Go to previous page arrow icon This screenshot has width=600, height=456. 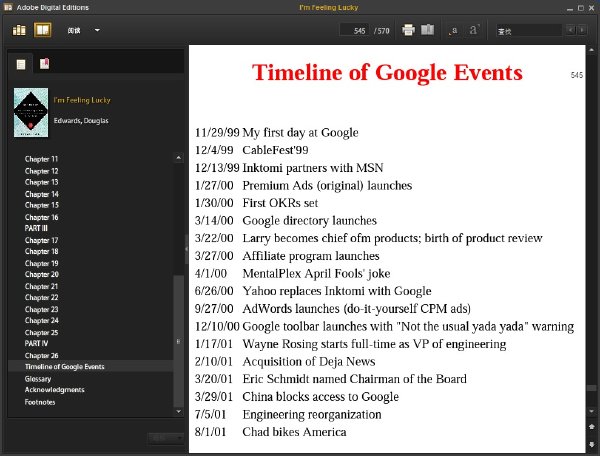click(592, 426)
